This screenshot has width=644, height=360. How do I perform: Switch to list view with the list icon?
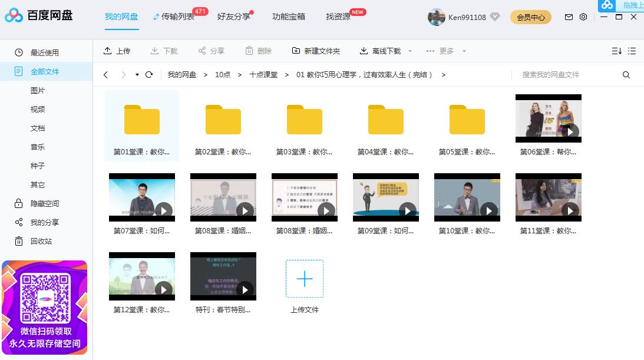[x=632, y=51]
